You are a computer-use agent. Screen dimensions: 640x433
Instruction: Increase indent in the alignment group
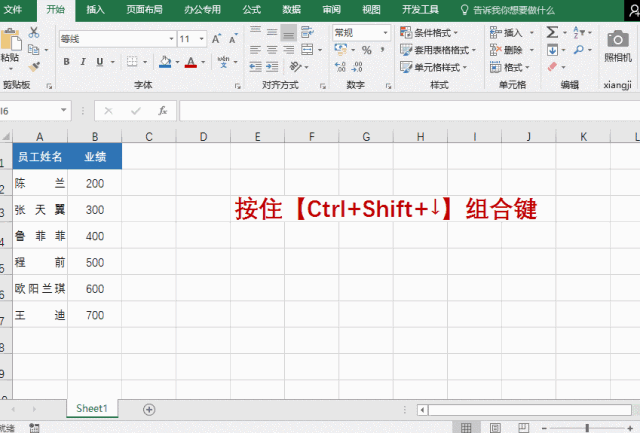[272, 67]
